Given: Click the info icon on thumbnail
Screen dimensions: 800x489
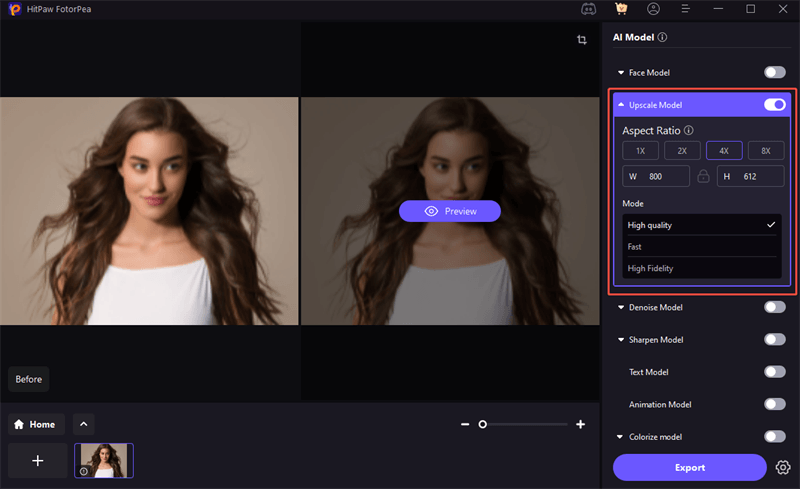Looking at the screenshot, I should pyautogui.click(x=84, y=471).
